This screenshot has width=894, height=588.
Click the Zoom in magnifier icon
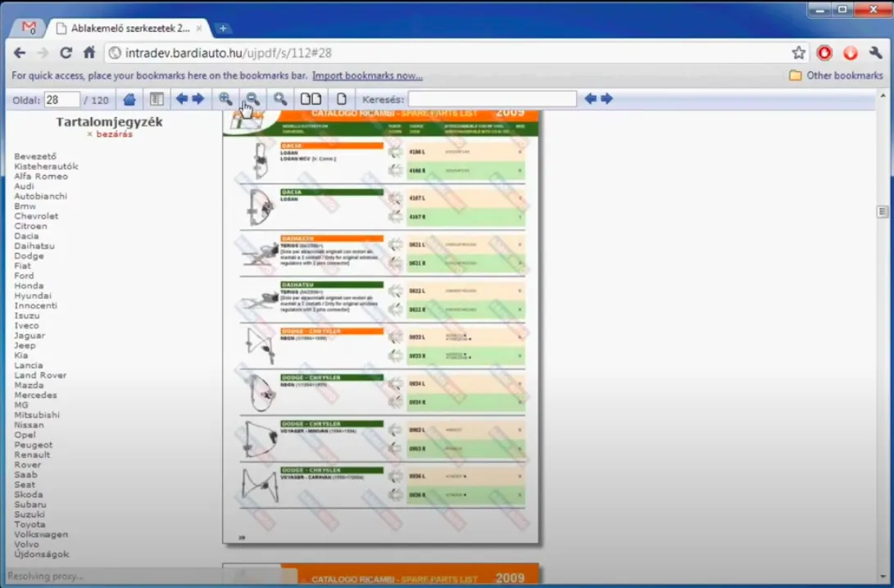(225, 98)
